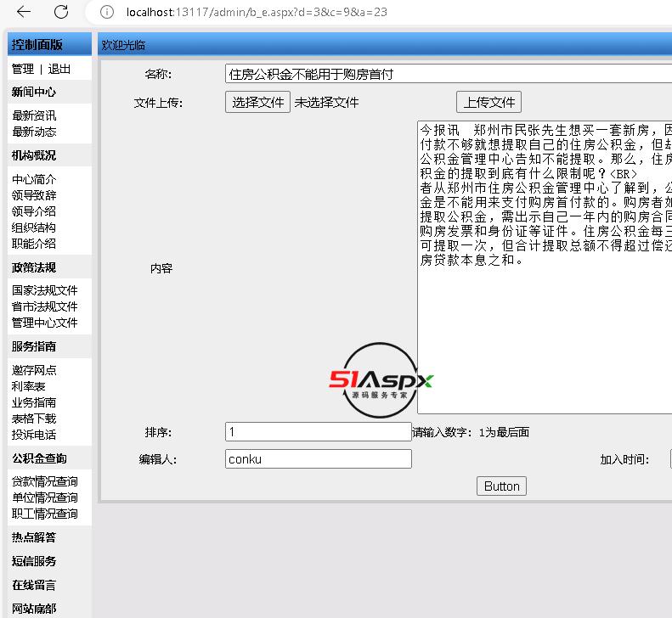
Task: Open 最新资讯 in the sidebar
Action: [34, 115]
